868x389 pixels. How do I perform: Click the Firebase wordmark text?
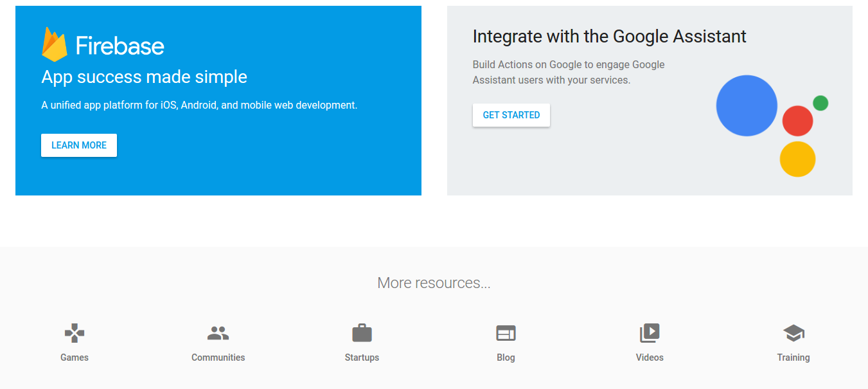point(120,46)
